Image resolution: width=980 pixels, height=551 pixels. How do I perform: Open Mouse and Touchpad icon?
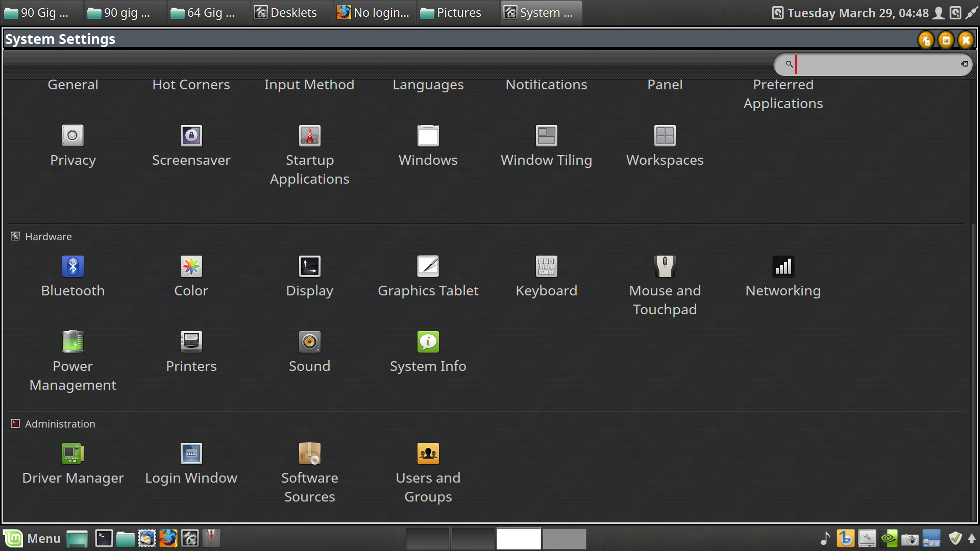click(x=665, y=266)
